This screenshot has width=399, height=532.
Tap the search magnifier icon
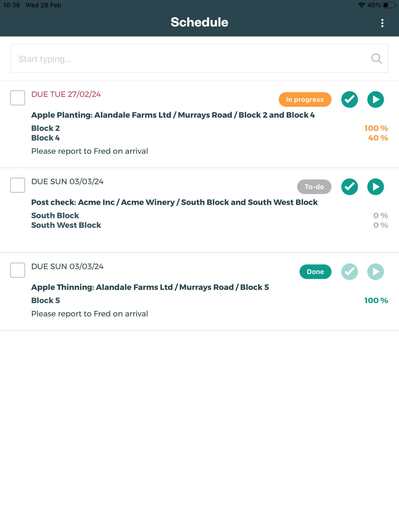click(376, 59)
